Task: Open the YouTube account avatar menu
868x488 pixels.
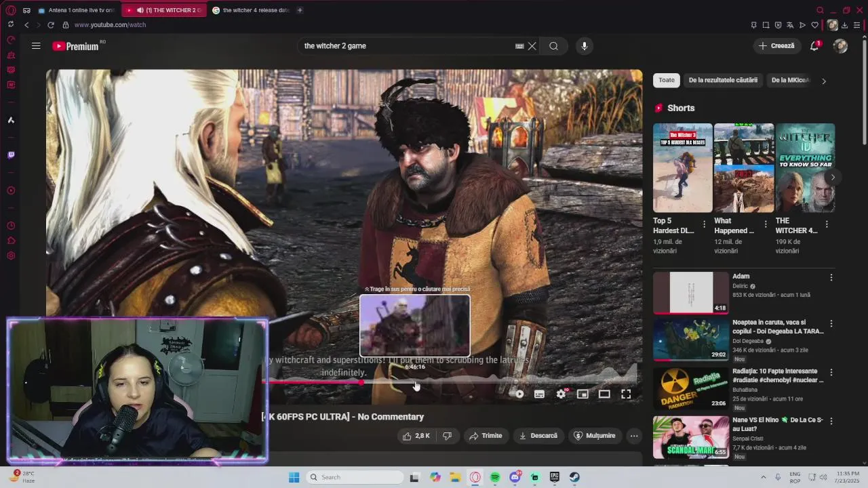Action: pos(840,46)
